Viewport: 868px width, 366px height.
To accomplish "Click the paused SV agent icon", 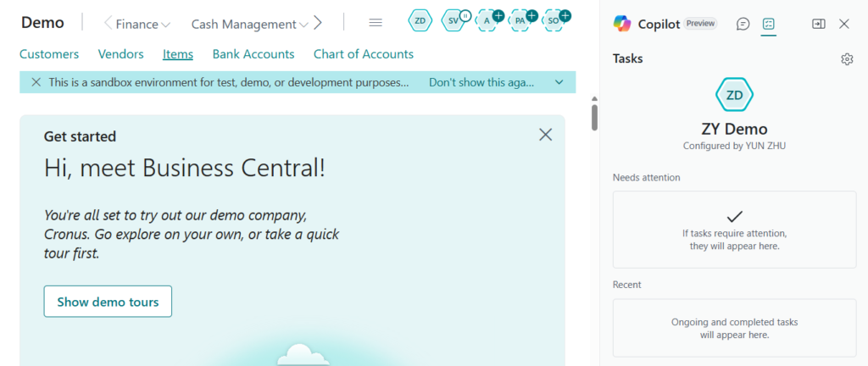I will [x=453, y=20].
